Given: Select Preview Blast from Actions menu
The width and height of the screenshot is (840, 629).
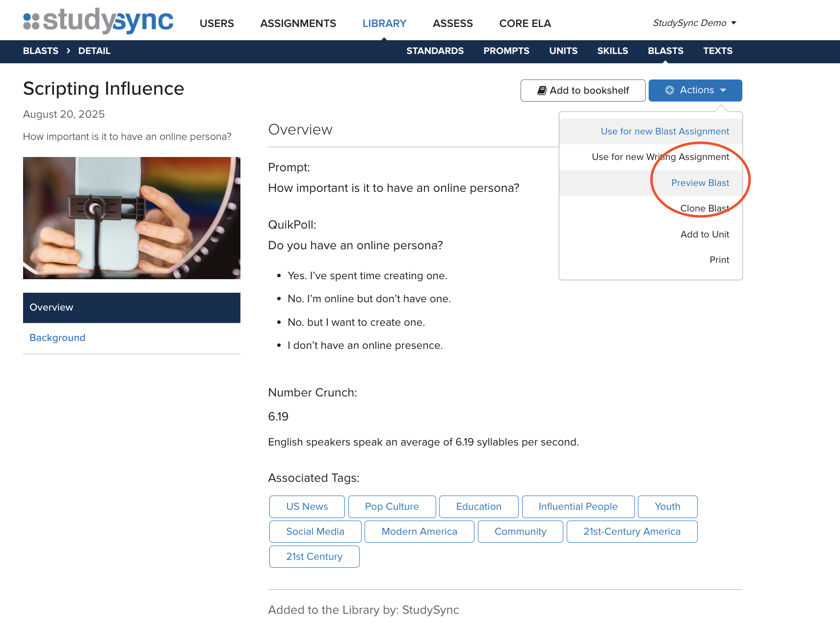Looking at the screenshot, I should coord(700,183).
